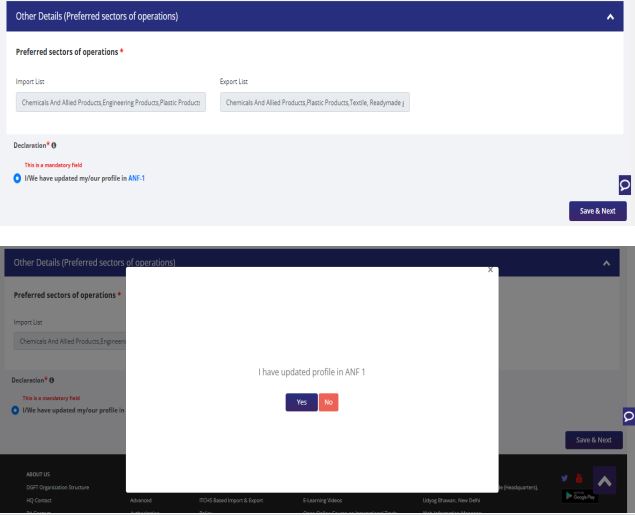Viewport: 635px width, 515px height.
Task: Open the Export List dropdown field
Action: tap(314, 103)
